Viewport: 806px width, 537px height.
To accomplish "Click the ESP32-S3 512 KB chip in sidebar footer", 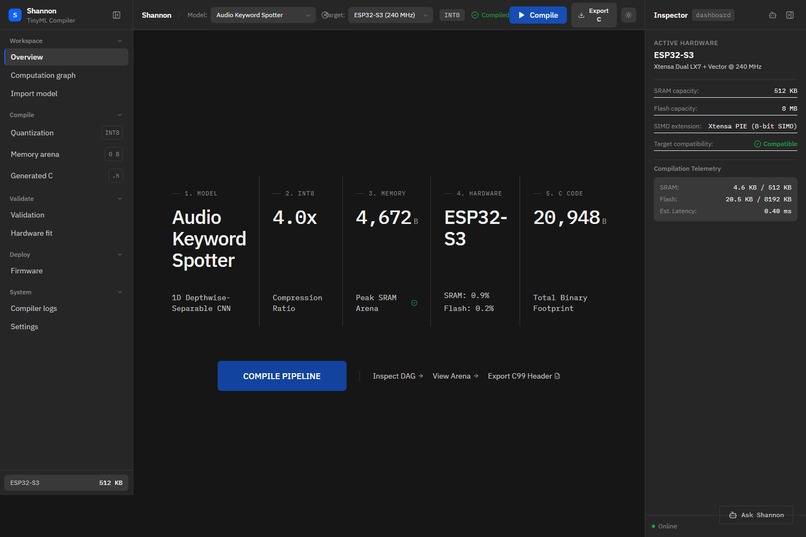I will click(x=66, y=483).
